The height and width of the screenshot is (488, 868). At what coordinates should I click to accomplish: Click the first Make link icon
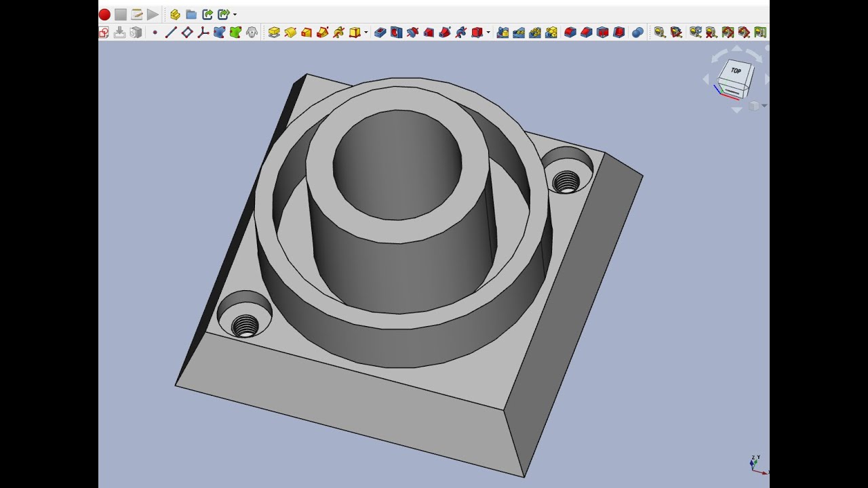[208, 14]
